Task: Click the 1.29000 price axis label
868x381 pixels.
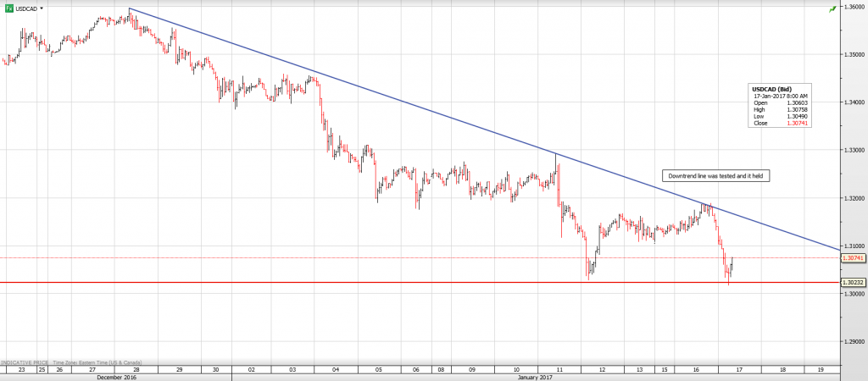Action: coord(852,342)
